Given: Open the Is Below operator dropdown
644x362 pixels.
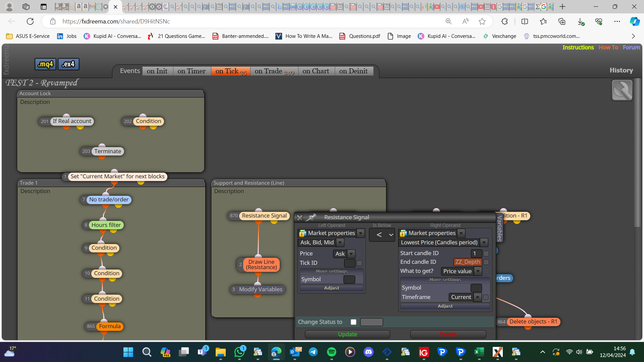Looking at the screenshot, I should (382, 235).
